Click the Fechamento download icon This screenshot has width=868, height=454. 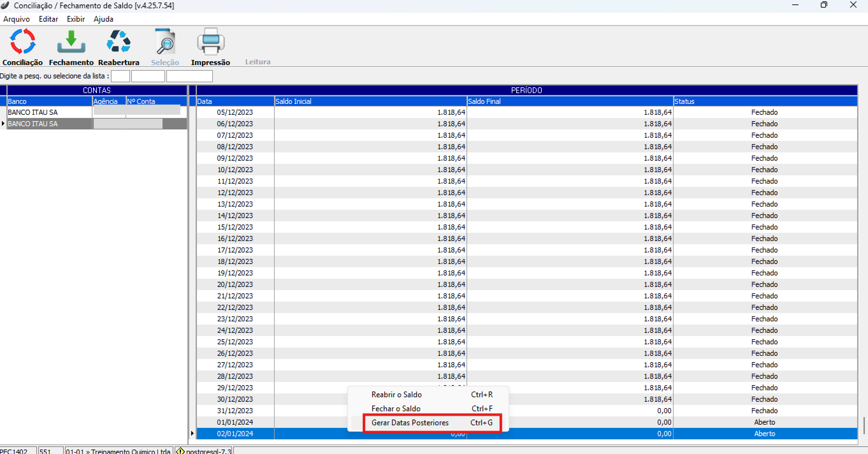[71, 42]
